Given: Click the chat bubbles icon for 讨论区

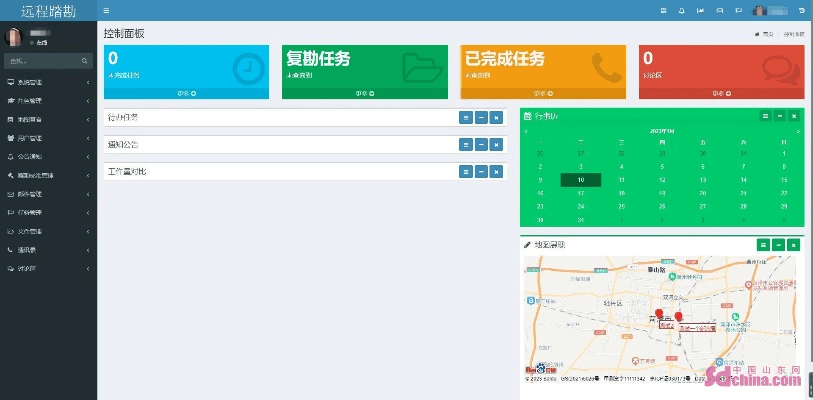Looking at the screenshot, I should (10, 268).
